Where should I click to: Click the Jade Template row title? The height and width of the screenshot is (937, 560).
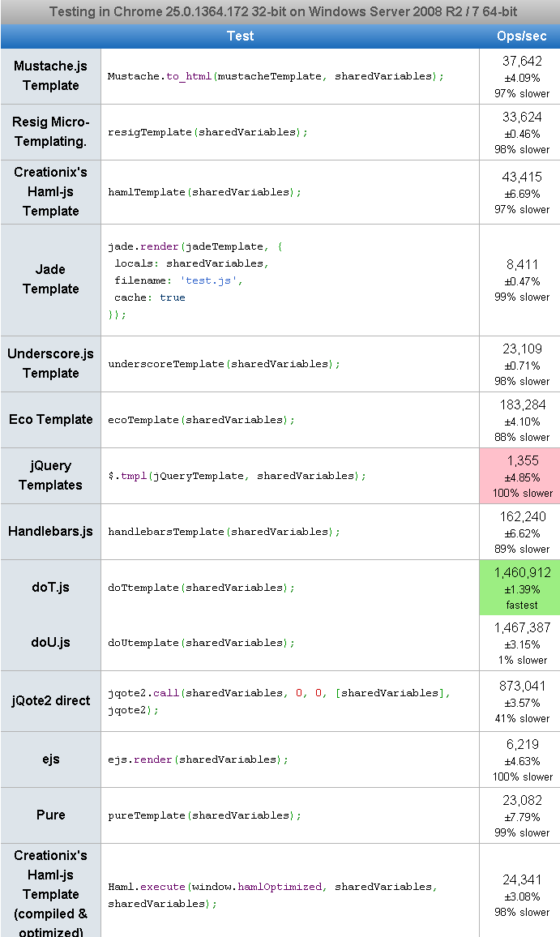[50, 280]
